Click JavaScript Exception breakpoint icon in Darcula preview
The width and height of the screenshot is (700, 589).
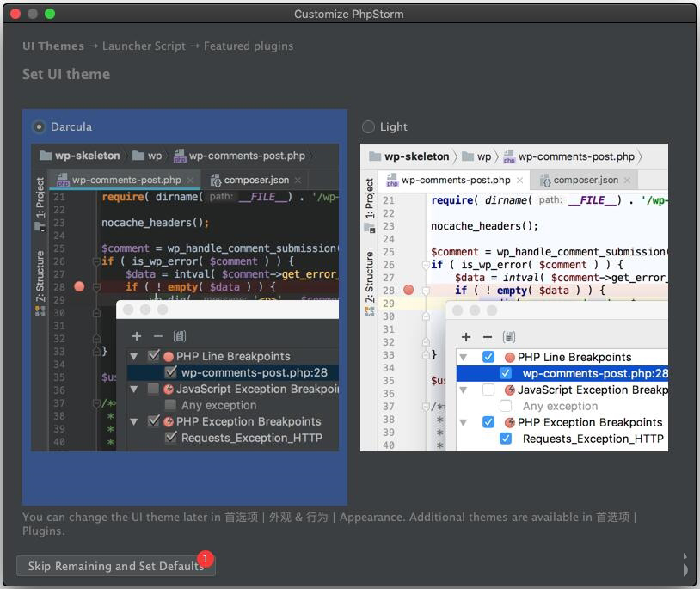[x=169, y=390]
